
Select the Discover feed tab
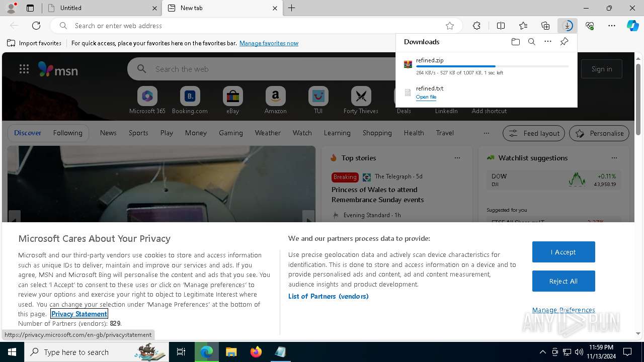coord(28,133)
